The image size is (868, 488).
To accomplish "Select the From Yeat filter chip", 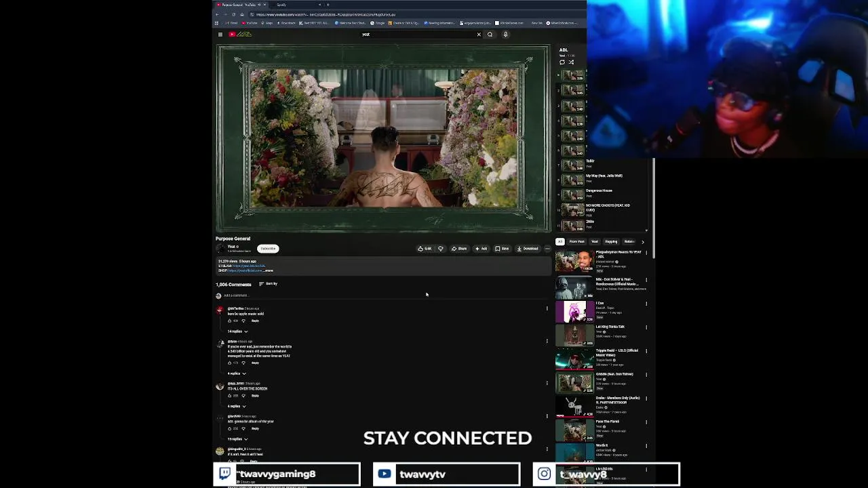I will pyautogui.click(x=576, y=241).
